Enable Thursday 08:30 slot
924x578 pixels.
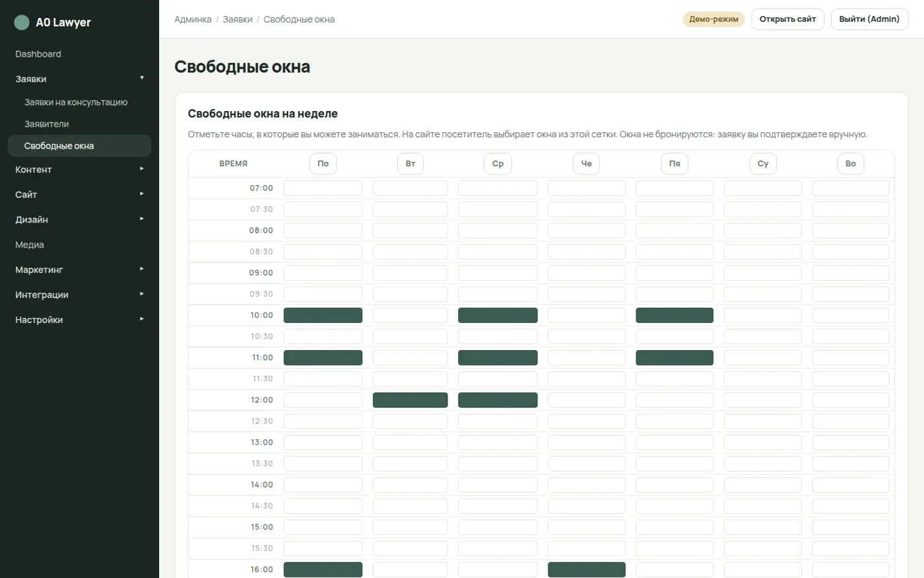tap(587, 252)
